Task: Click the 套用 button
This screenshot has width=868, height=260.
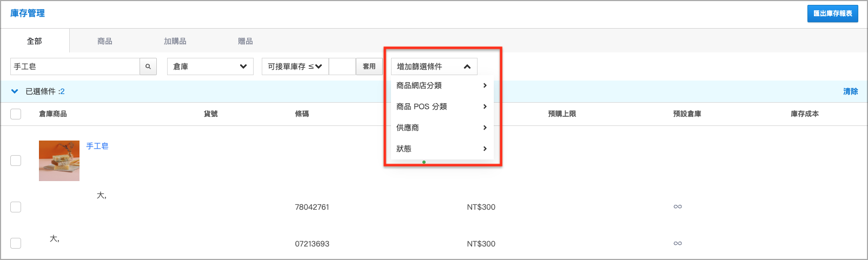Action: click(369, 66)
